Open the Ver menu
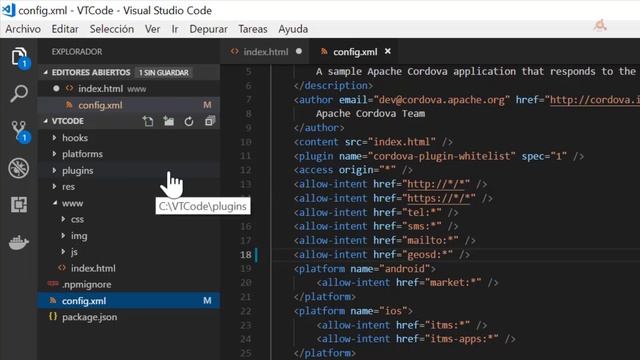The image size is (640, 360). [x=152, y=29]
